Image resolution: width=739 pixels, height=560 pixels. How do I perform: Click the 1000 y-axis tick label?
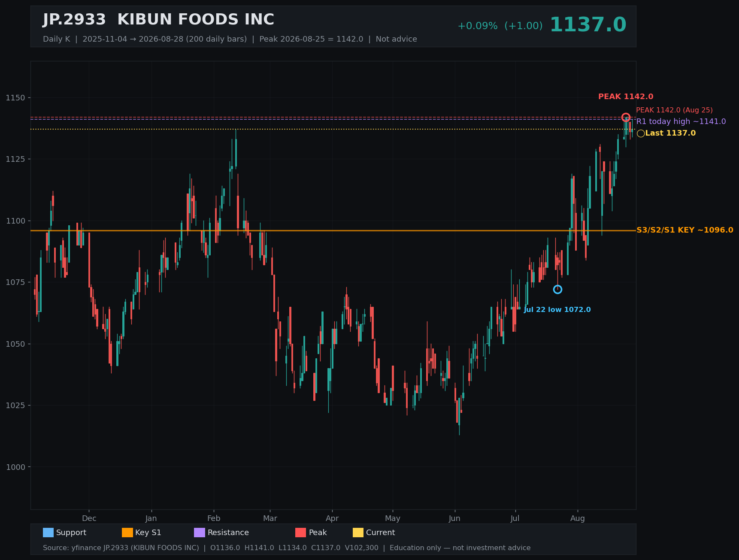(15, 467)
